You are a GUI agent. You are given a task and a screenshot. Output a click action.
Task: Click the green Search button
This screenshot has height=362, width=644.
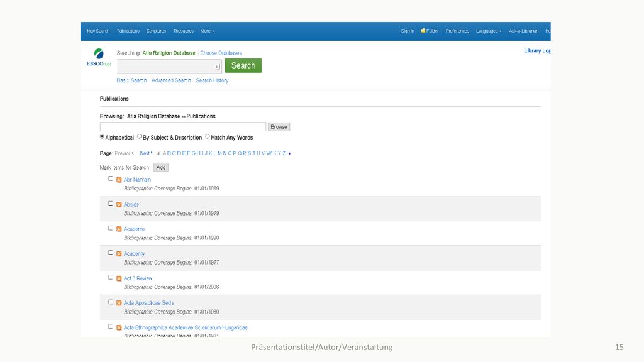pyautogui.click(x=243, y=65)
